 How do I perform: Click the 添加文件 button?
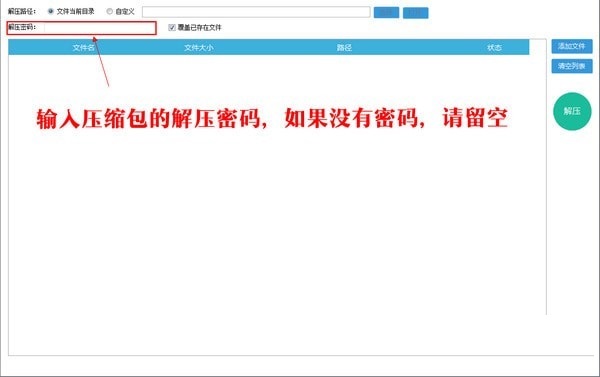click(x=572, y=46)
